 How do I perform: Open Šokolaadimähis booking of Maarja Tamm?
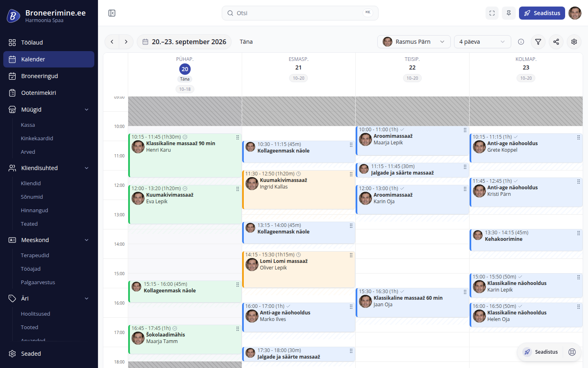pyautogui.click(x=185, y=339)
